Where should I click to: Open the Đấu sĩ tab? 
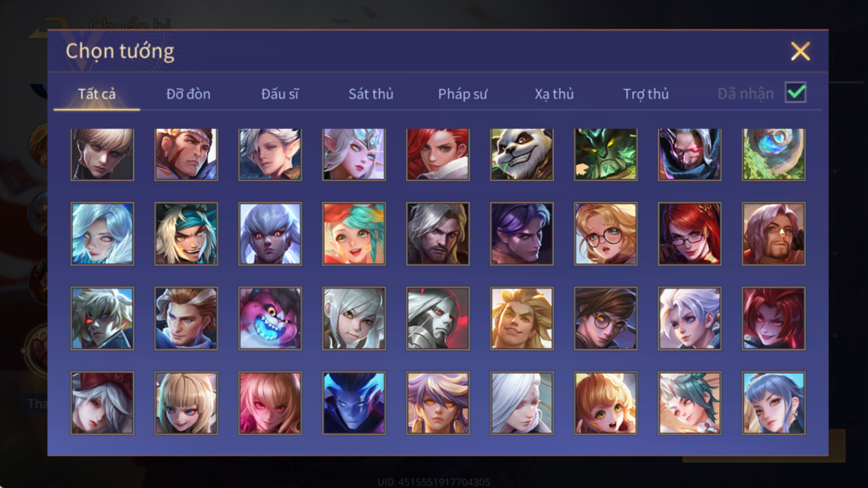pyautogui.click(x=280, y=94)
